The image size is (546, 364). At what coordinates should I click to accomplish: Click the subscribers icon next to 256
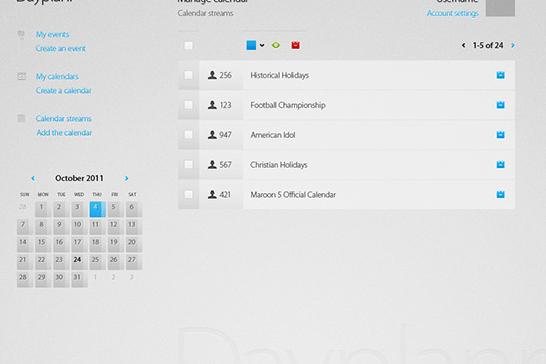pyautogui.click(x=212, y=75)
